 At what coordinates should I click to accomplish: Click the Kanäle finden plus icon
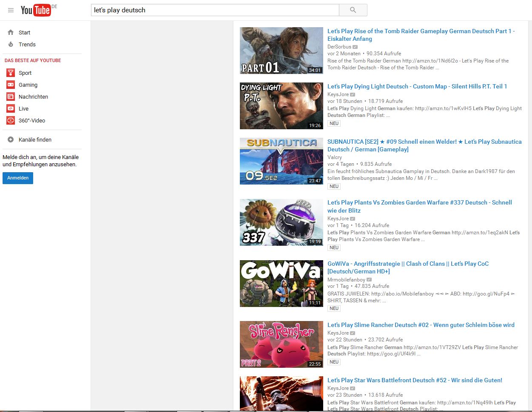tap(11, 139)
